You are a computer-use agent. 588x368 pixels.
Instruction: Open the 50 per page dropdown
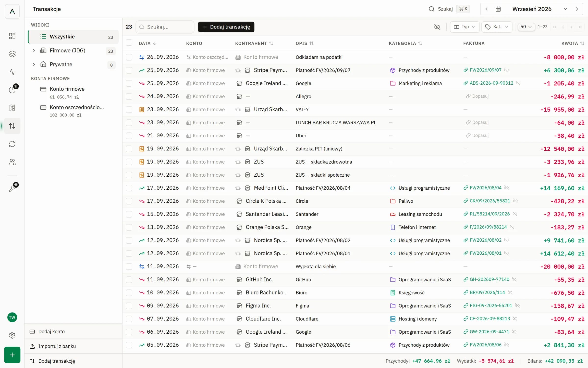pyautogui.click(x=526, y=27)
